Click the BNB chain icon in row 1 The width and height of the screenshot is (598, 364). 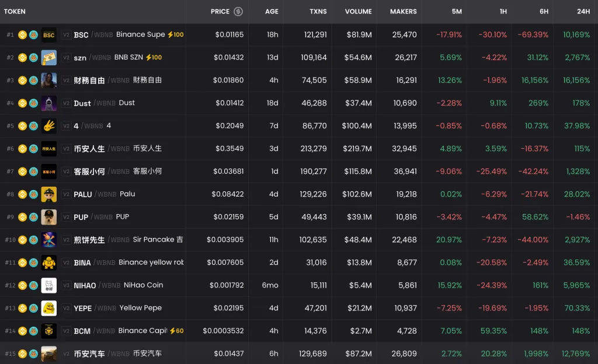23,35
